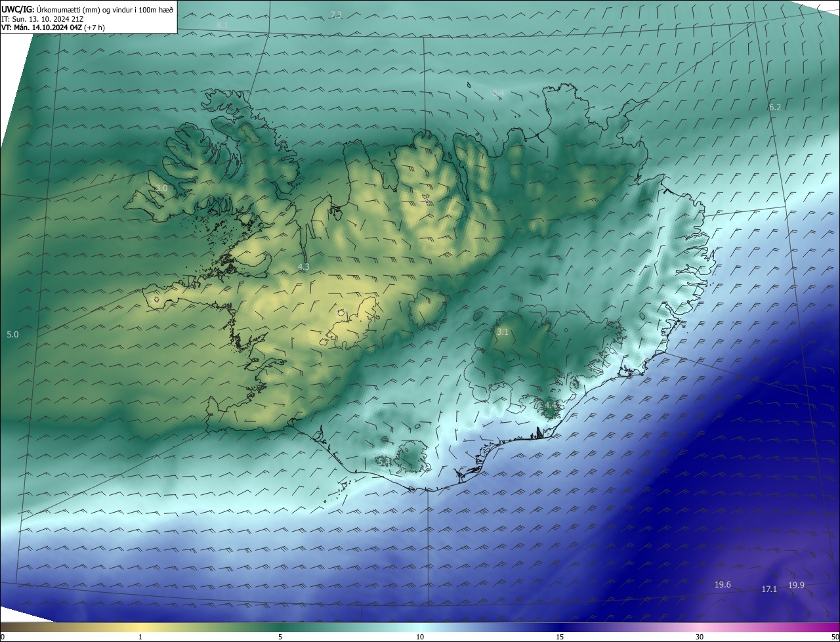Click the colorbar tick label 5
Image resolution: width=840 pixels, height=642 pixels.
pos(280,637)
